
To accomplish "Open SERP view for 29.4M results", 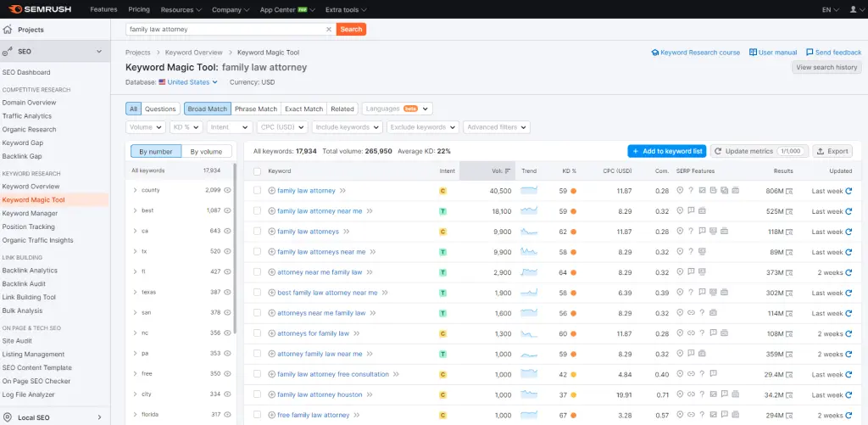I will pos(789,375).
